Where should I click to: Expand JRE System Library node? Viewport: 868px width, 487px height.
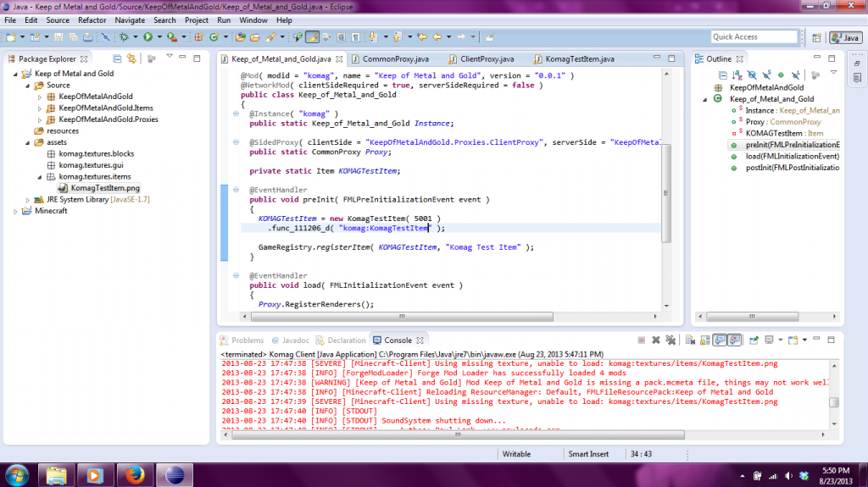click(28, 200)
